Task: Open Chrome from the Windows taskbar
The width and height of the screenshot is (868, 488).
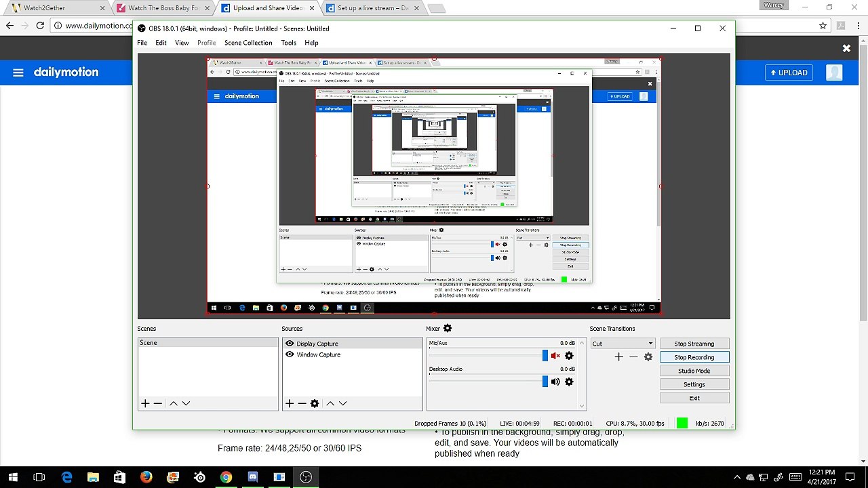Action: pyautogui.click(x=226, y=477)
